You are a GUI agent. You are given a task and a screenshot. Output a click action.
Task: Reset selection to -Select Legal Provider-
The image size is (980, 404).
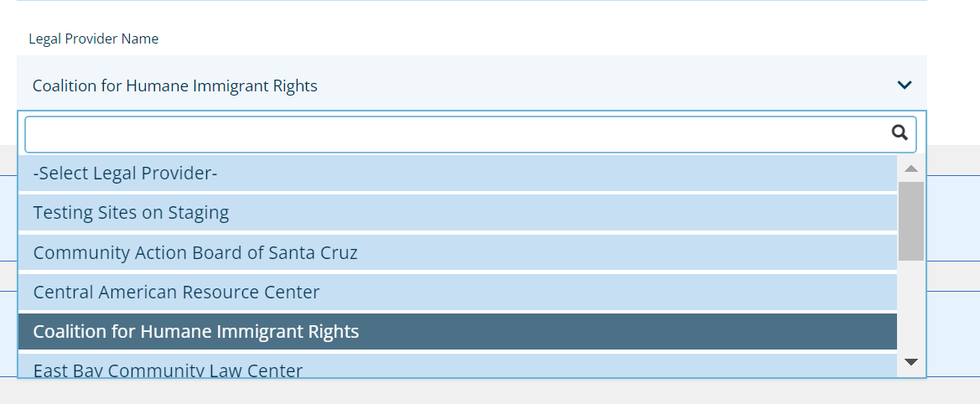[126, 173]
